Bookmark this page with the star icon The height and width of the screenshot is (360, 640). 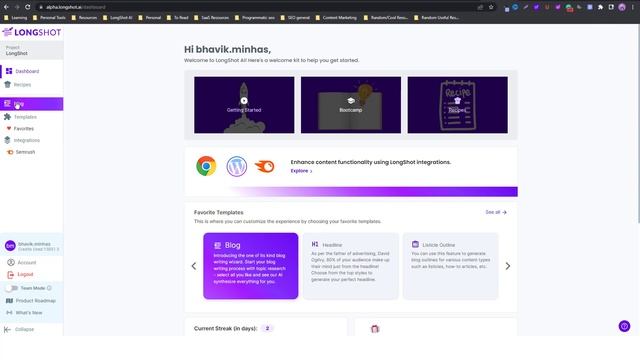[x=491, y=7]
